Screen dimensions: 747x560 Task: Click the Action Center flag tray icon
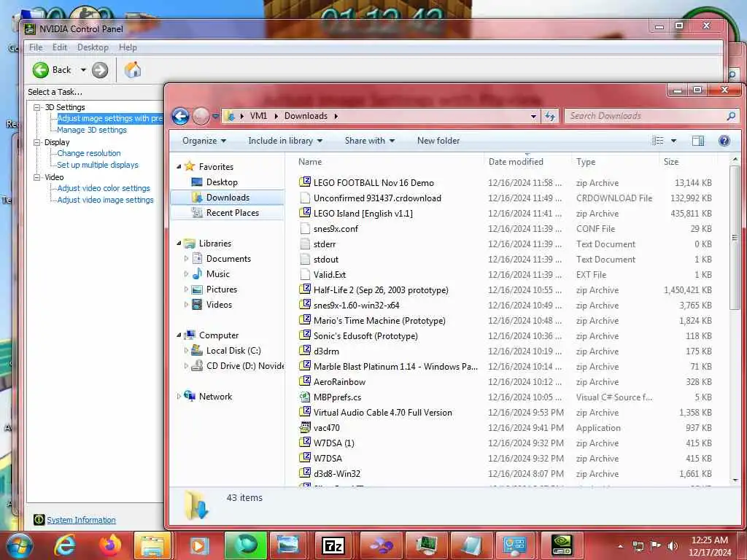click(656, 545)
